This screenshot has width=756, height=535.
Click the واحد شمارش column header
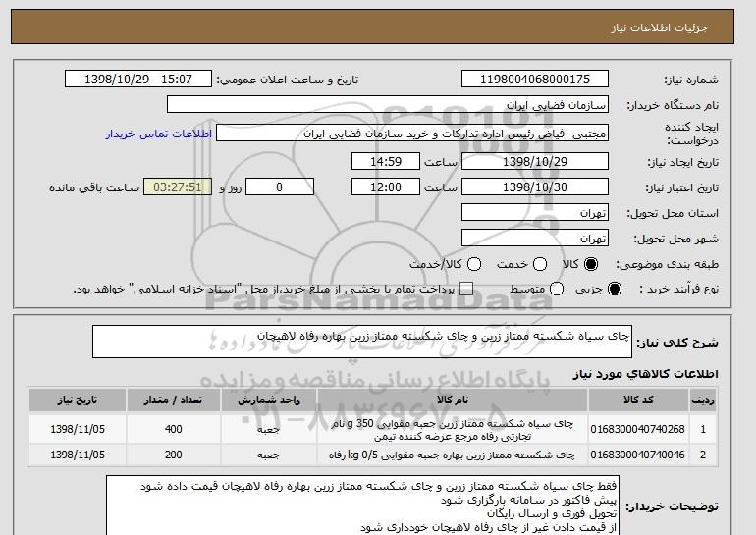(269, 401)
